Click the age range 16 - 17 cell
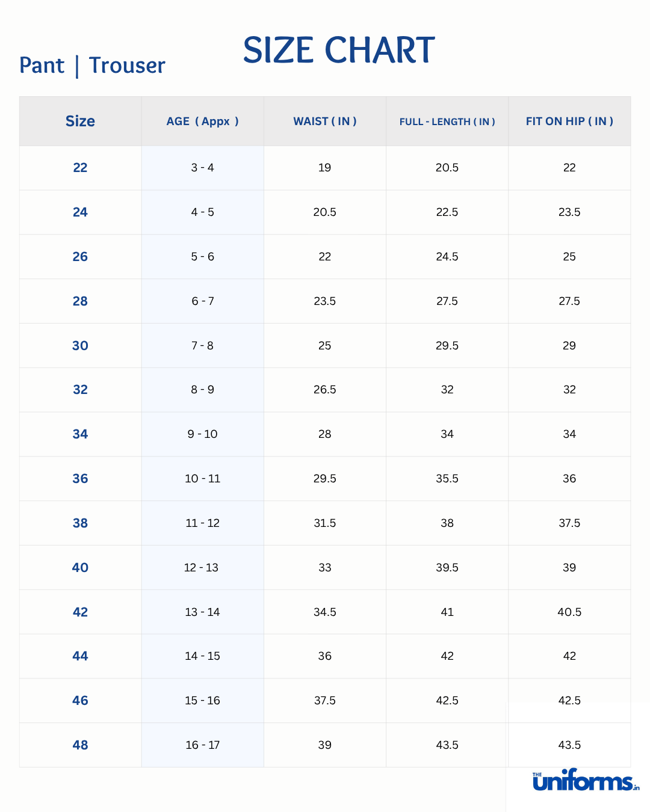 coord(203,745)
